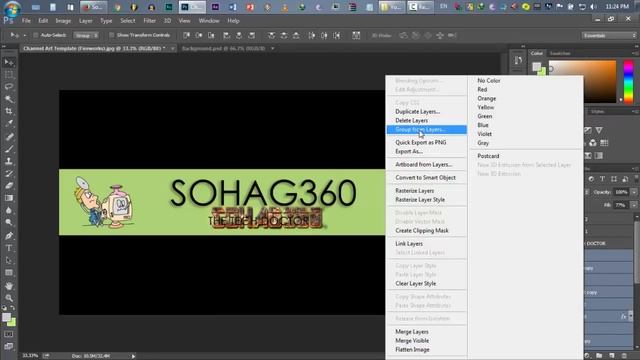Select the Pen tool
The height and width of the screenshot is (360, 640).
click(x=9, y=236)
